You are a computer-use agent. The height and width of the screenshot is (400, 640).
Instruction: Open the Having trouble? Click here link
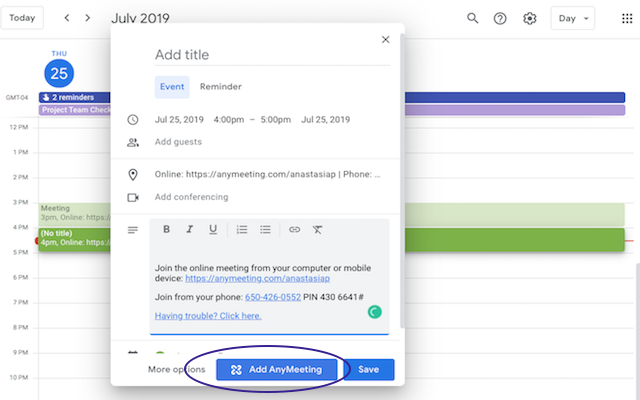point(208,316)
